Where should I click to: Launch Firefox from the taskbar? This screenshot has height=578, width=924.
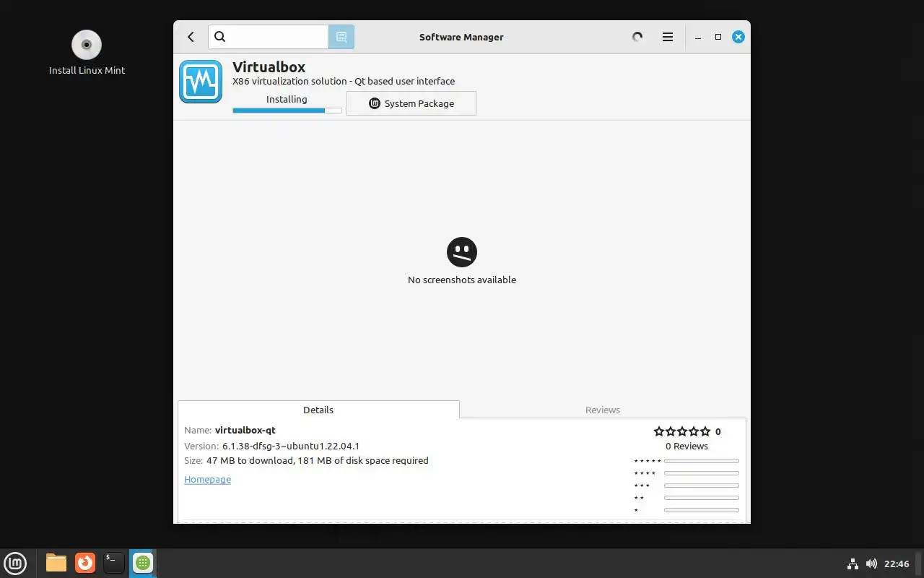85,563
